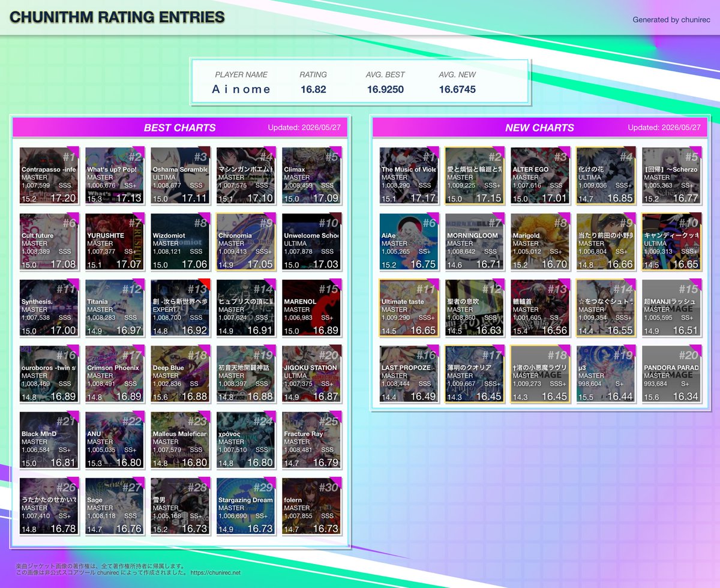Screen dimensions: 720x588
Task: Select the PANDORA PARADOXXX card #20
Action: coord(671,374)
